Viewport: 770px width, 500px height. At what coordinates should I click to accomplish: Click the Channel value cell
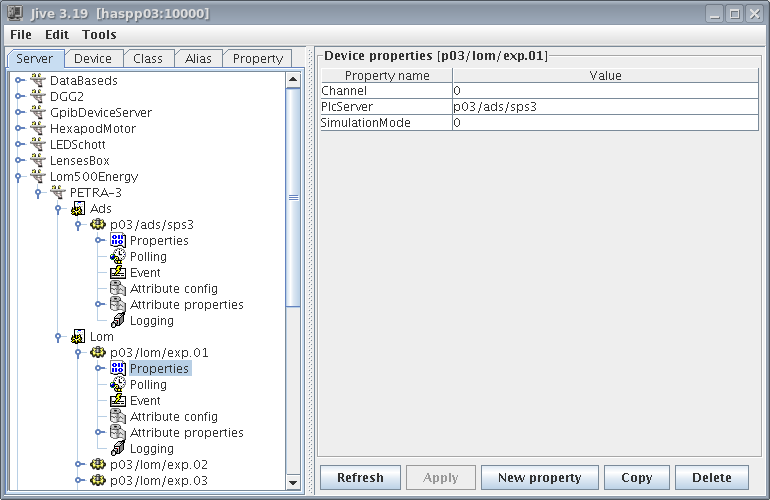coord(605,90)
